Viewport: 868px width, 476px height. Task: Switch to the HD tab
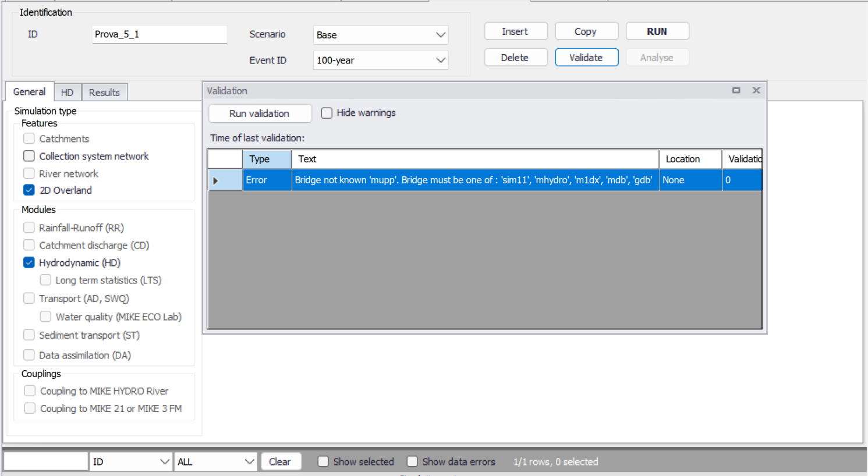coord(67,93)
